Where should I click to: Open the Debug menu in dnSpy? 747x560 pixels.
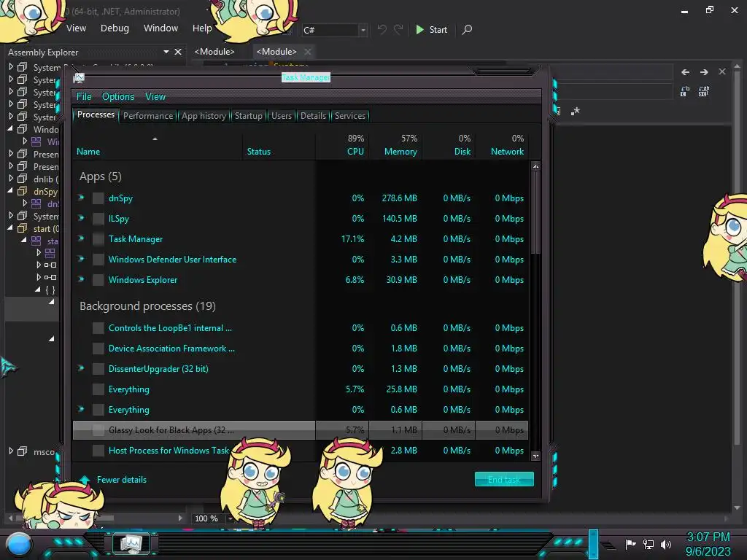(x=115, y=28)
